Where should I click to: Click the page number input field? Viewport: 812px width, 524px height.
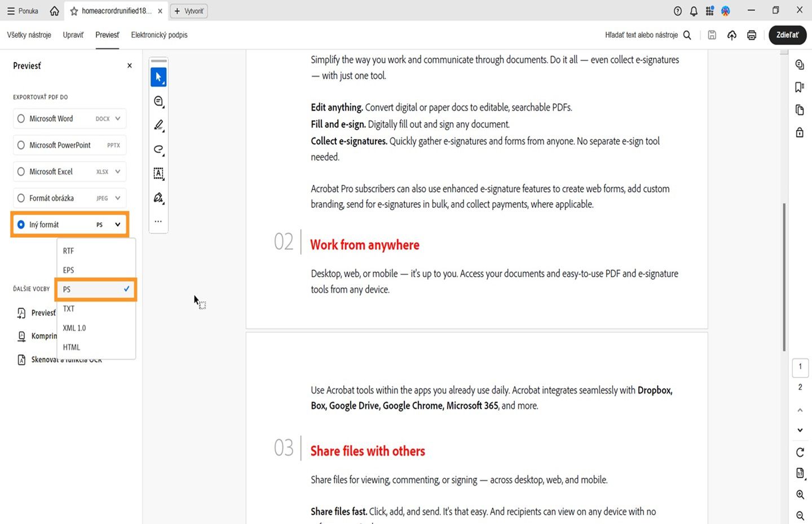click(x=800, y=367)
